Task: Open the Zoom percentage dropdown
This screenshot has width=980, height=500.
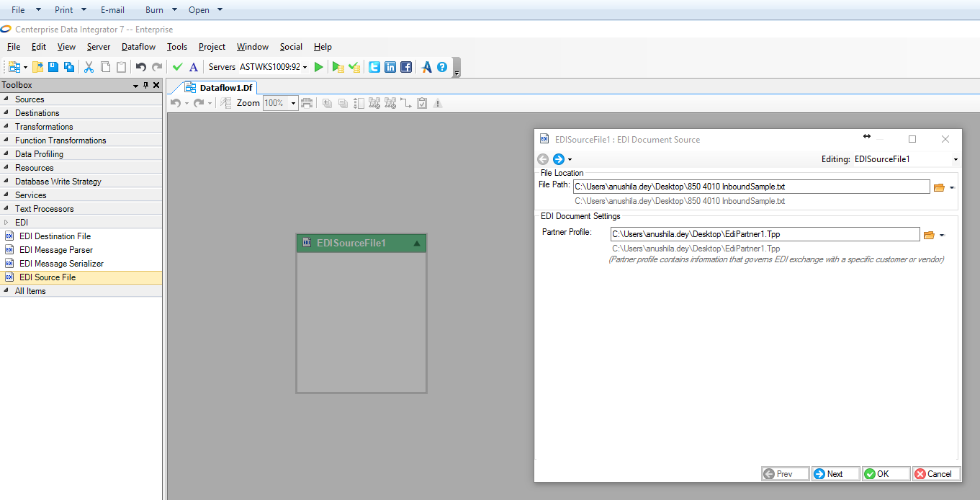Action: click(x=294, y=103)
